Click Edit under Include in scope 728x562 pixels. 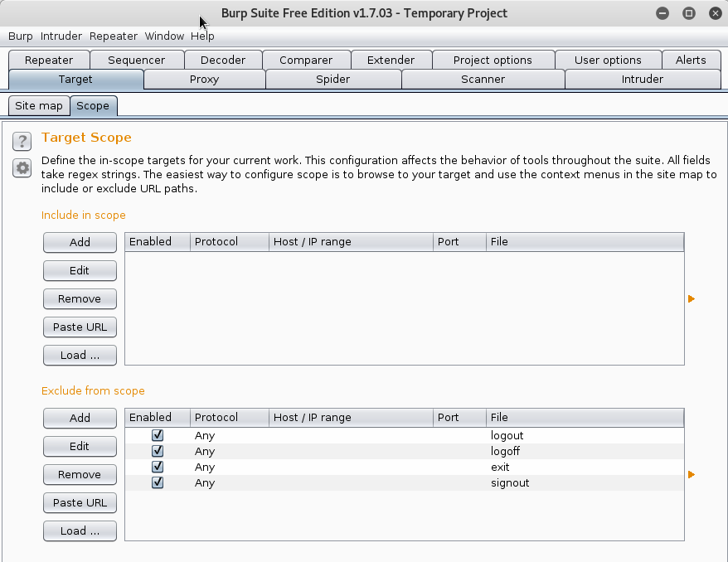click(x=80, y=270)
